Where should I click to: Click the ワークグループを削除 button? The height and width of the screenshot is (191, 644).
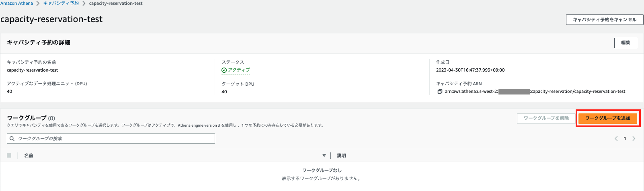point(546,118)
